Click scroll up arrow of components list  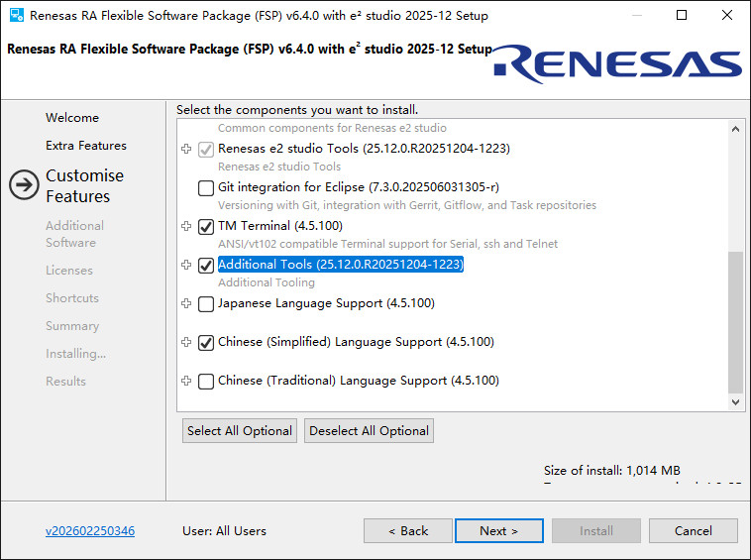pos(736,129)
